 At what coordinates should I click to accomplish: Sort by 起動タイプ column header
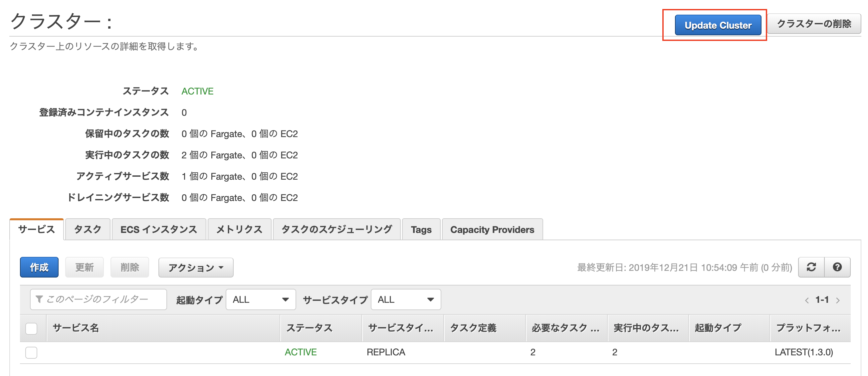pos(730,328)
